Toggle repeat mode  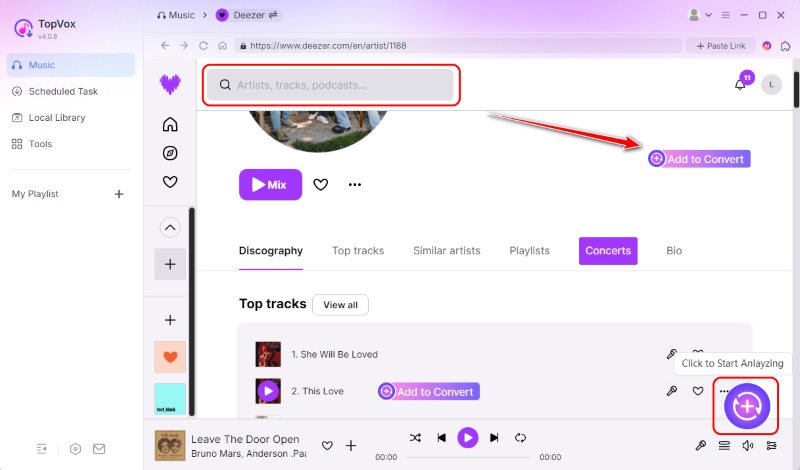point(520,437)
